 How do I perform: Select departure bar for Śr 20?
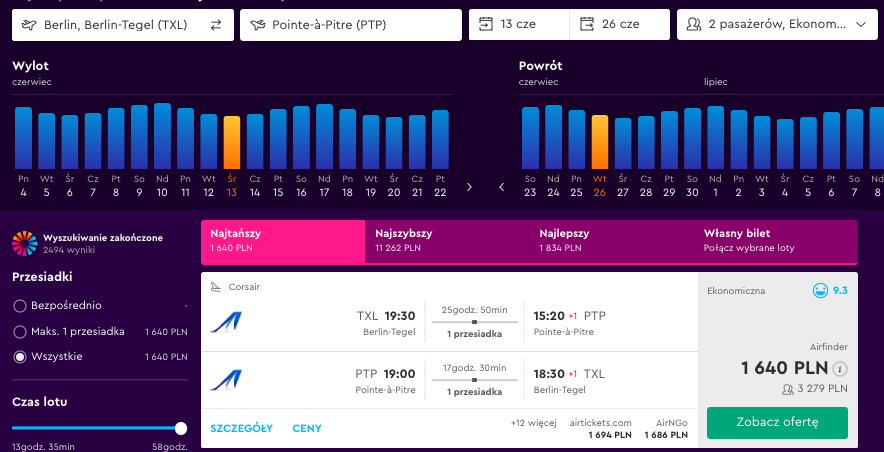394,143
